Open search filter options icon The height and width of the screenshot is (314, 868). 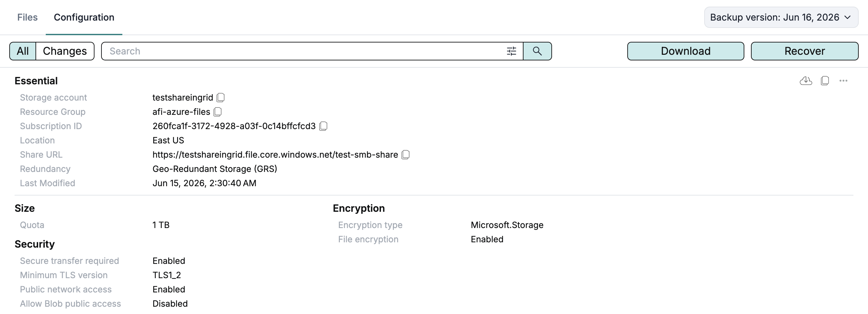coord(512,51)
